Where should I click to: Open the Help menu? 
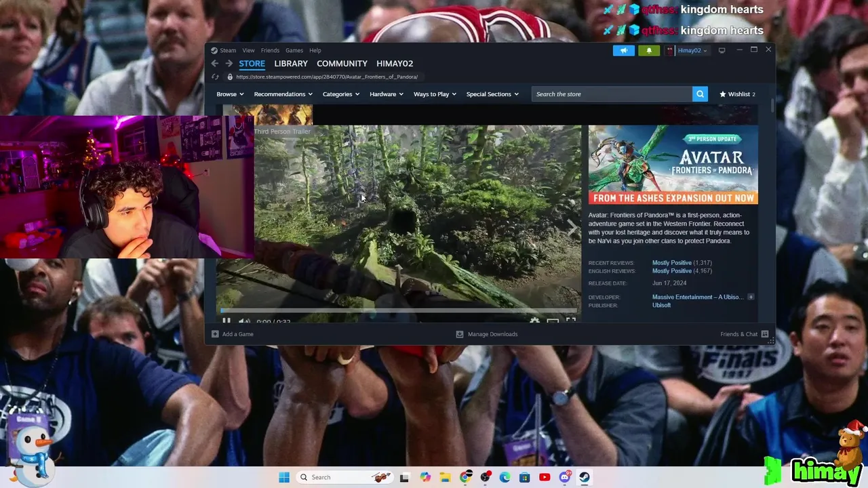tap(315, 50)
